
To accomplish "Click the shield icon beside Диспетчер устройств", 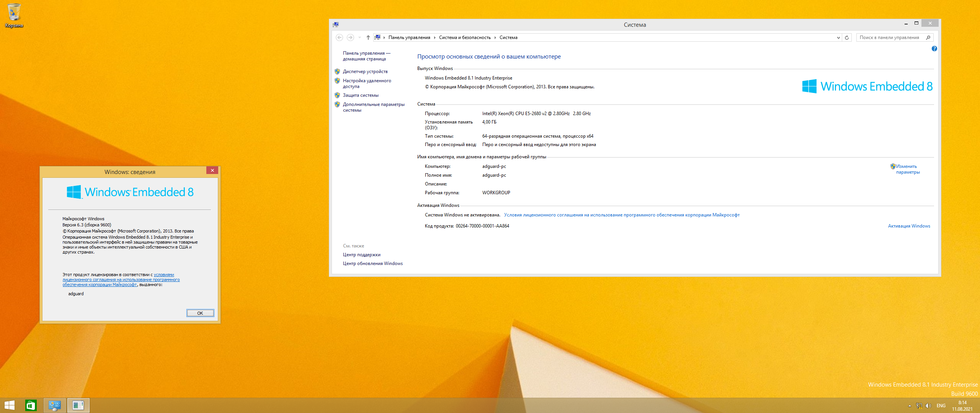I will tap(337, 72).
